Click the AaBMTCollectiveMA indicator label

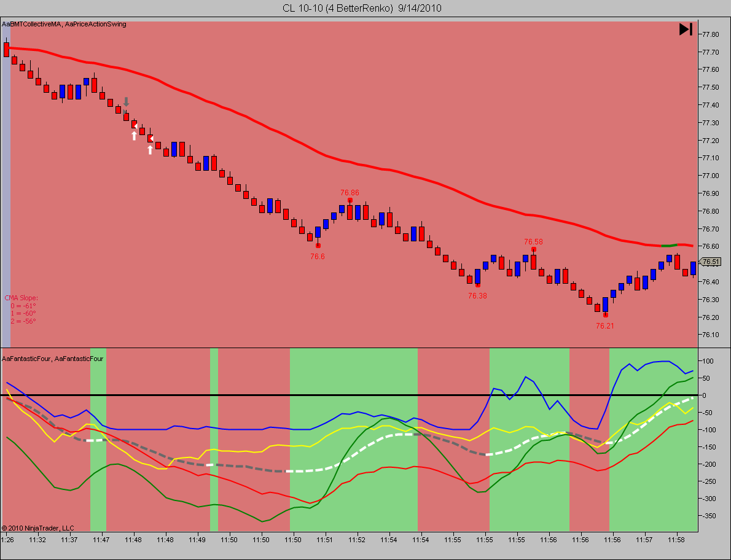[x=31, y=24]
